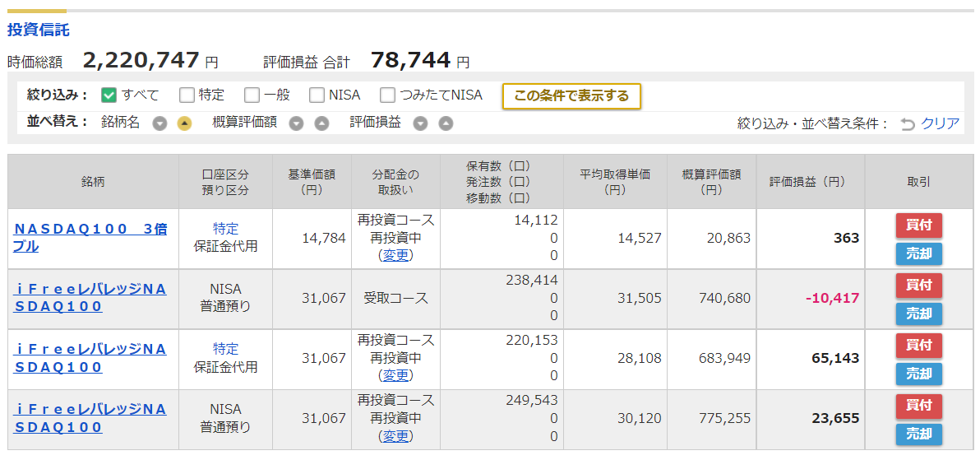Click the 平均取得単価(円) column header

coord(615,182)
